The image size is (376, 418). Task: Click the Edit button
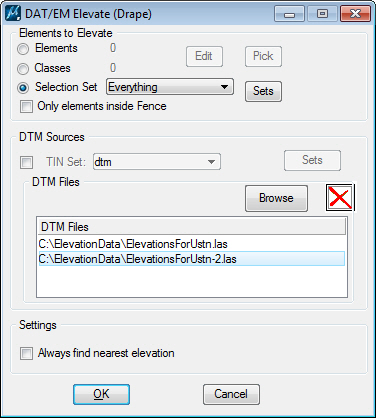204,56
